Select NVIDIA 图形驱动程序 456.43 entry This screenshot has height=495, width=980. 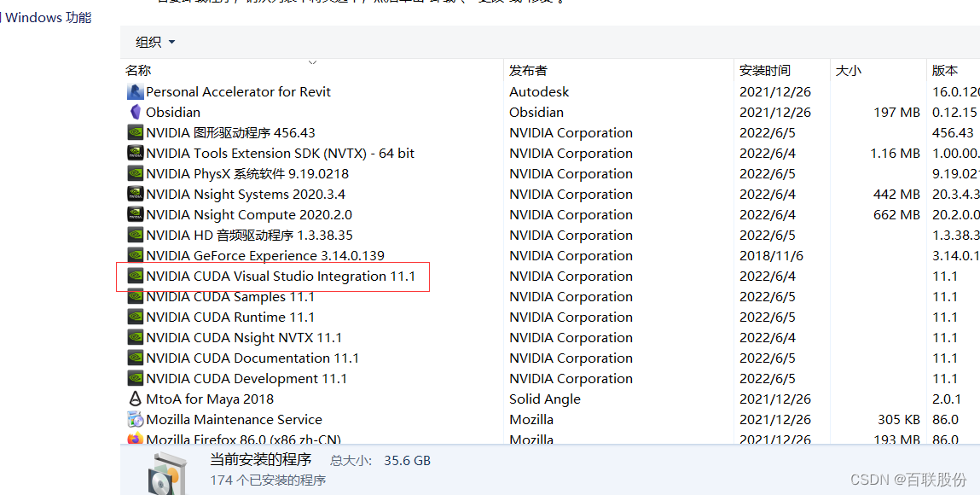[x=230, y=132]
